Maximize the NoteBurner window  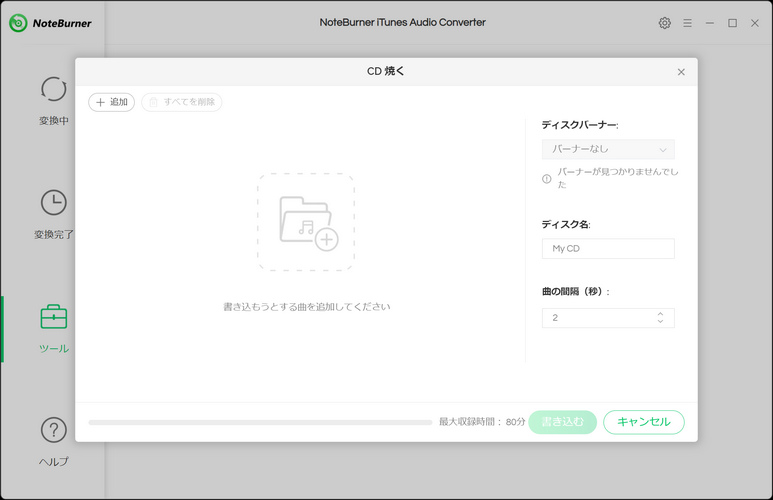click(x=733, y=23)
